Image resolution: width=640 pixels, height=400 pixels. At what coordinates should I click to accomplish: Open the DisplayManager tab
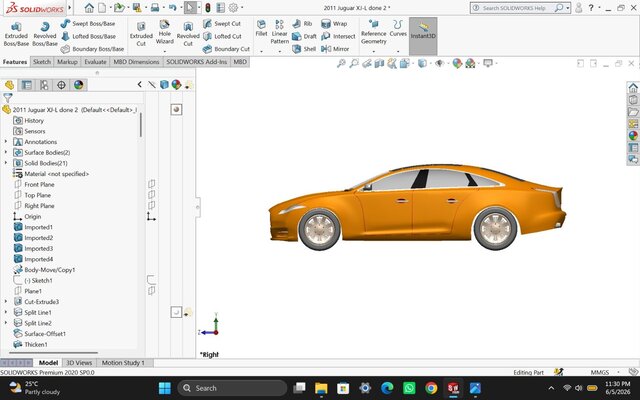(78, 85)
